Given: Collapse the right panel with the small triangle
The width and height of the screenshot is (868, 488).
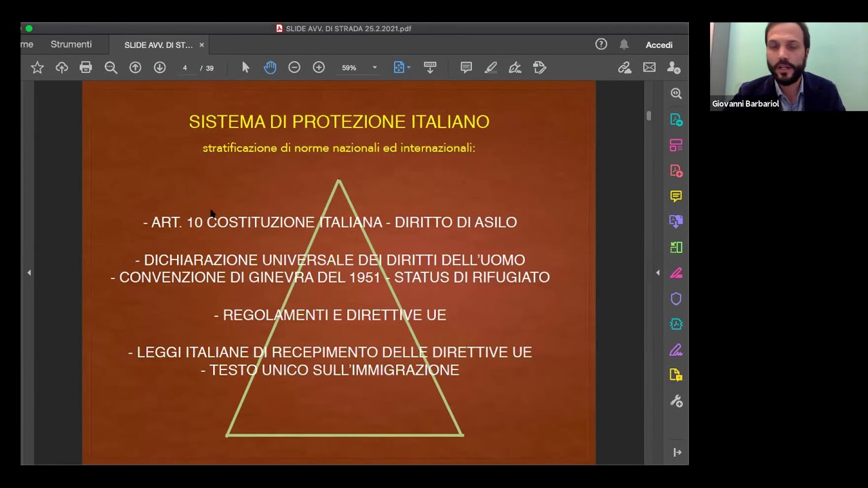Looking at the screenshot, I should (658, 272).
